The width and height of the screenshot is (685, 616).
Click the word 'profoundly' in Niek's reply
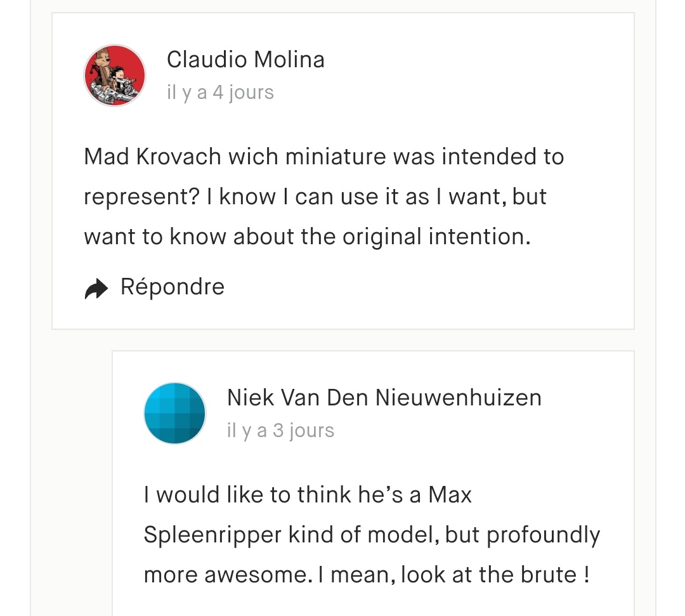point(544,535)
